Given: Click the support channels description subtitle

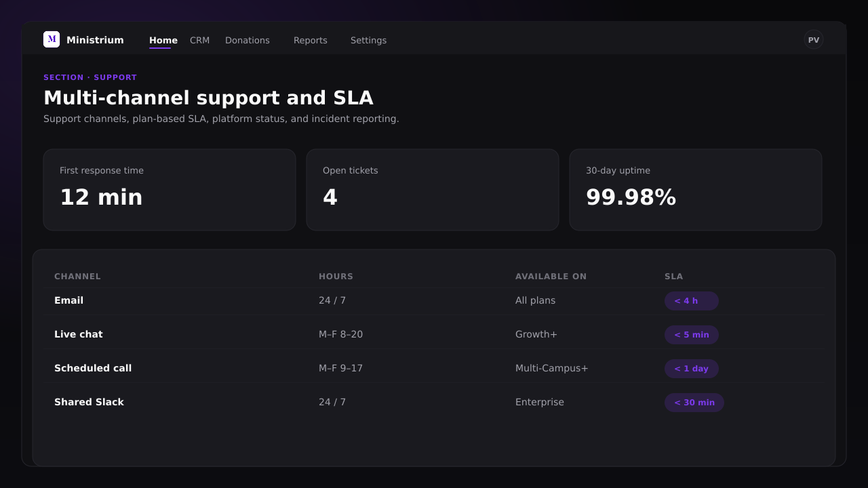Looking at the screenshot, I should [221, 119].
